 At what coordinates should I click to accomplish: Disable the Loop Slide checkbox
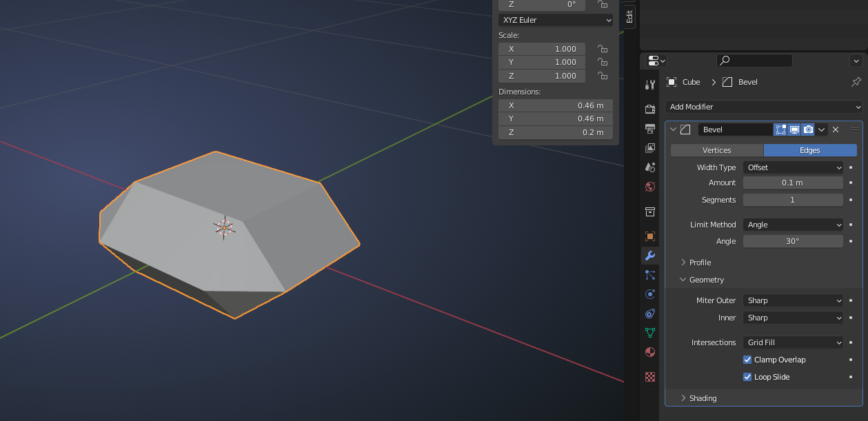[x=747, y=377]
